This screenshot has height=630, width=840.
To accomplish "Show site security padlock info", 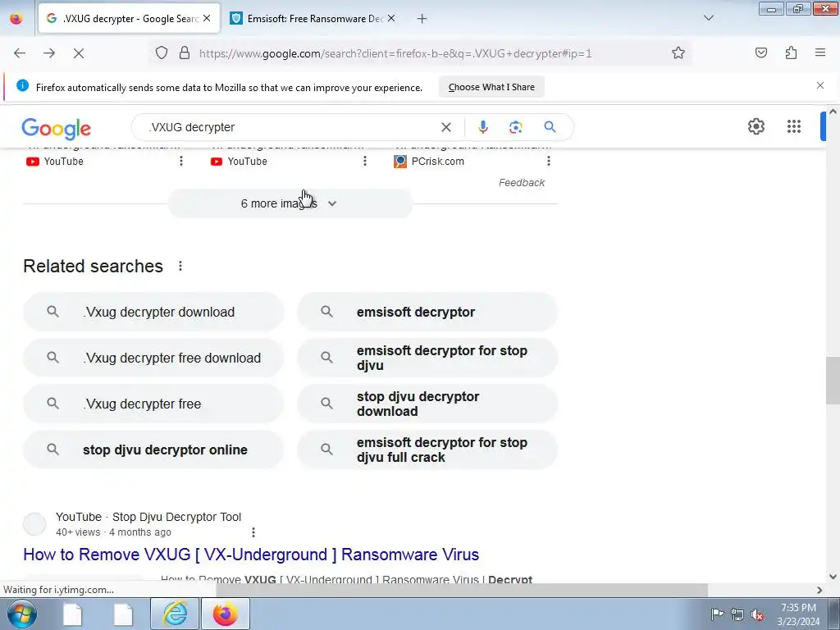I will (185, 52).
